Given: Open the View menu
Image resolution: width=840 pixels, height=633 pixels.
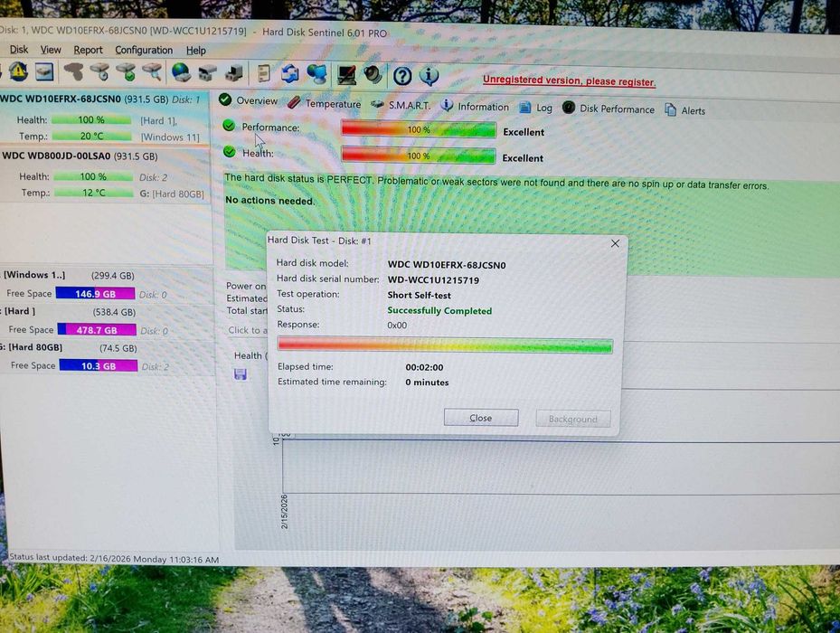Looking at the screenshot, I should (51, 50).
